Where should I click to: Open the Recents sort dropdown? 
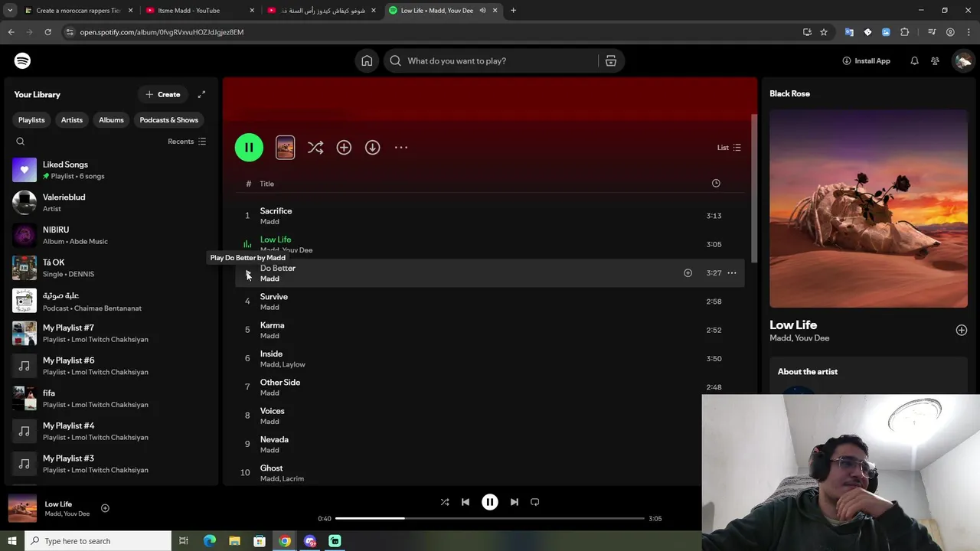(187, 141)
